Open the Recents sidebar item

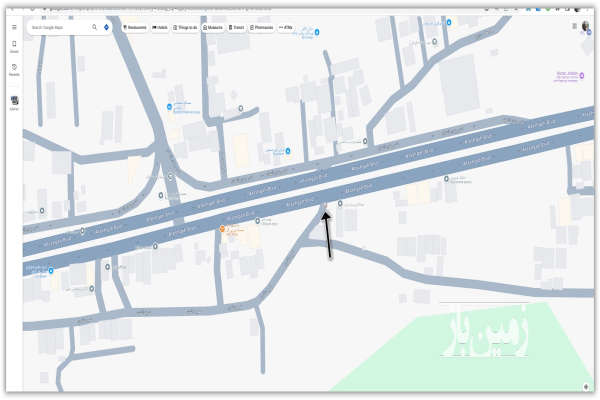click(14, 70)
